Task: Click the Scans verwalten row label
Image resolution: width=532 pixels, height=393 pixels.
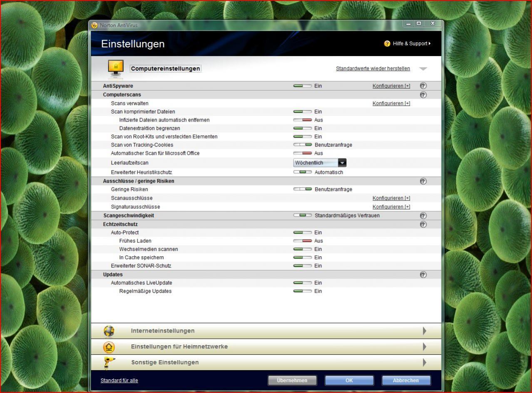Action: click(129, 103)
